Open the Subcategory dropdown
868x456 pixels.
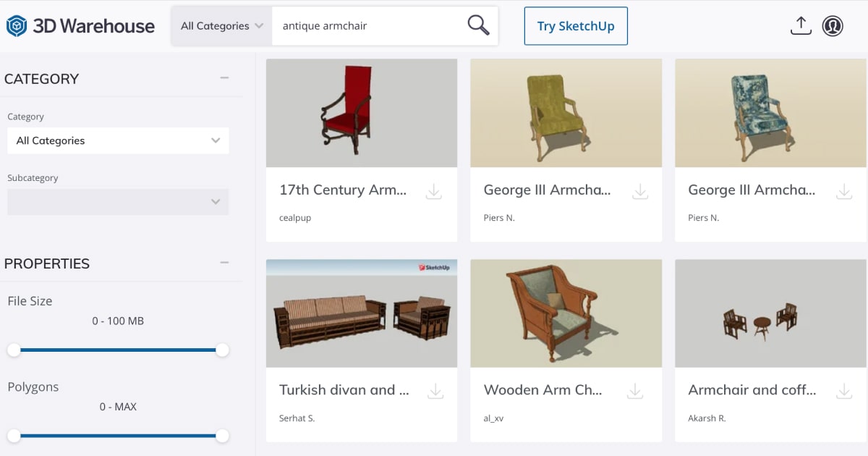(118, 202)
